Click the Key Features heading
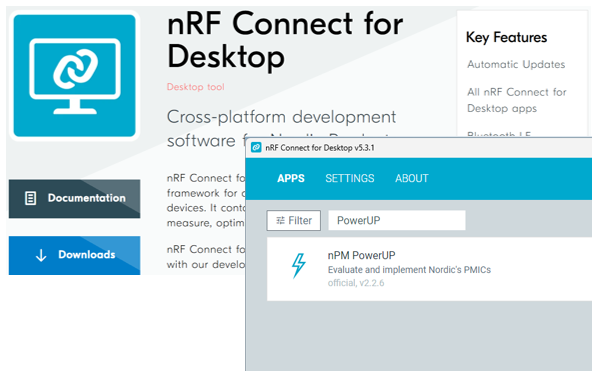This screenshot has width=595, height=373. (506, 38)
